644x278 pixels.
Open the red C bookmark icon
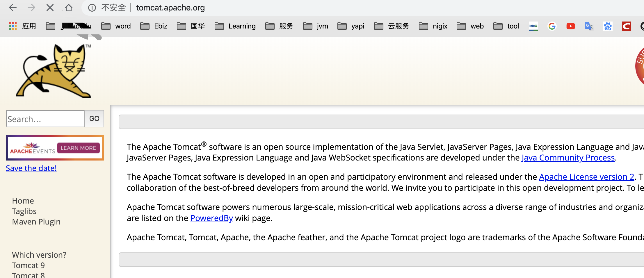pyautogui.click(x=626, y=26)
